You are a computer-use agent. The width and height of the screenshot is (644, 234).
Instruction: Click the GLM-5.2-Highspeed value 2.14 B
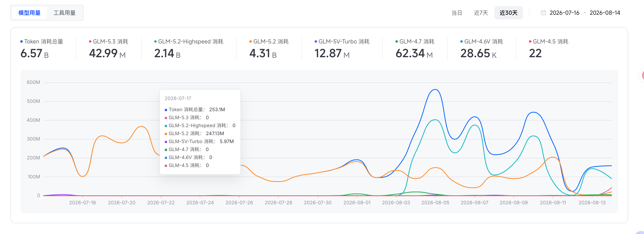[167, 53]
